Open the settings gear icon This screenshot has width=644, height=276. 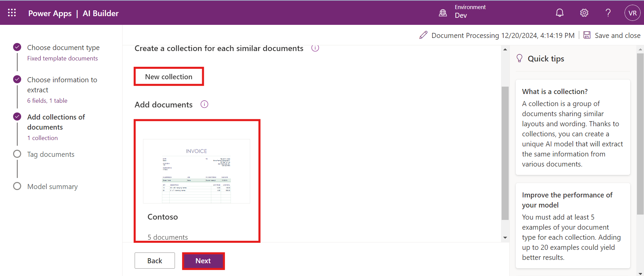[x=584, y=13]
